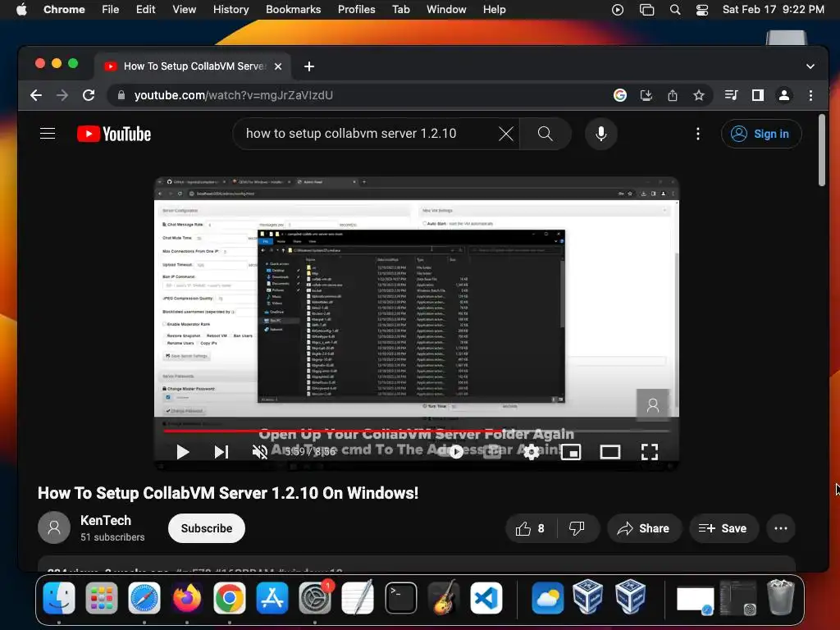Image resolution: width=840 pixels, height=630 pixels.
Task: Open the Profiles menu
Action: [356, 10]
